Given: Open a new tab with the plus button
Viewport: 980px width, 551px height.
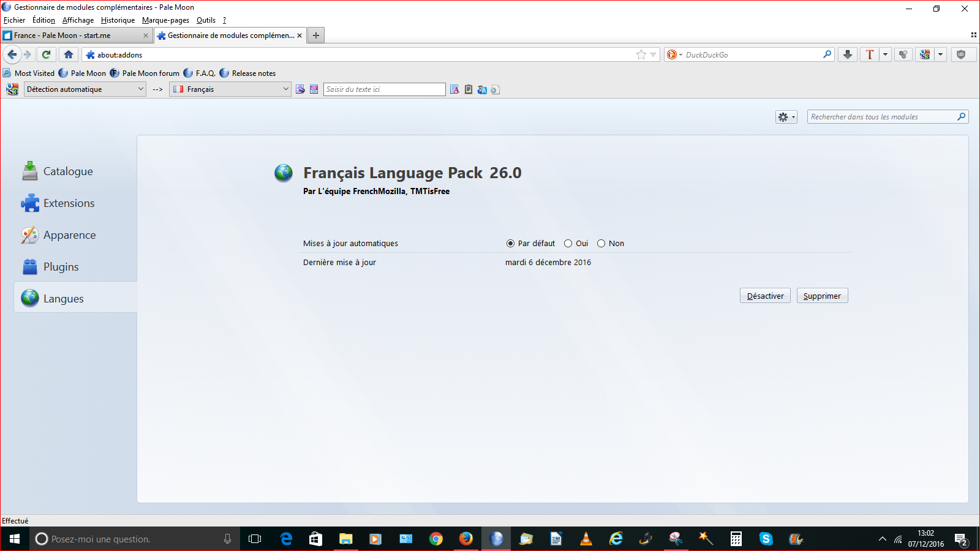Looking at the screenshot, I should click(x=316, y=36).
